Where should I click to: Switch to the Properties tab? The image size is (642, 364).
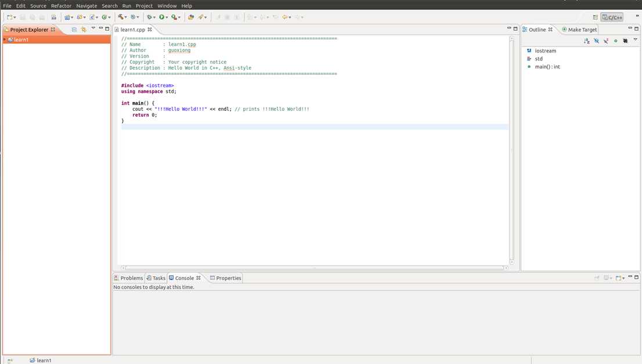[226, 278]
